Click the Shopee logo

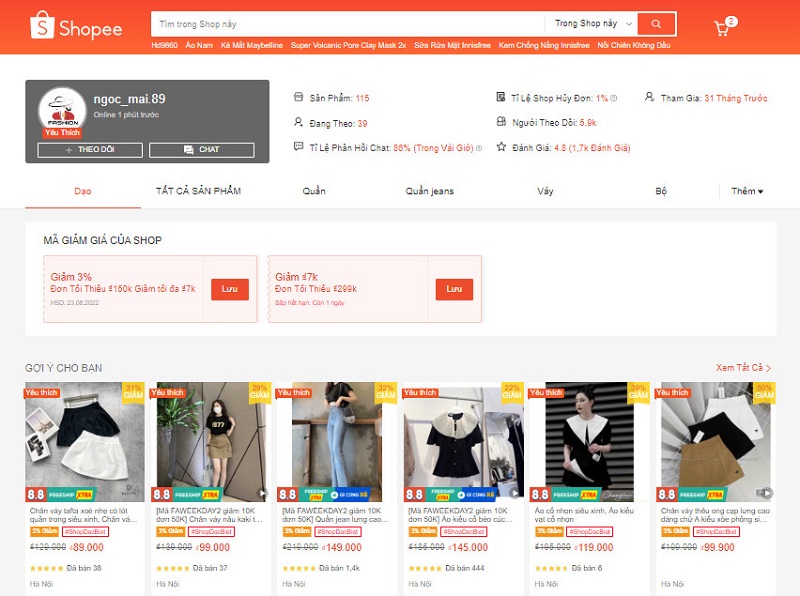coord(76,27)
